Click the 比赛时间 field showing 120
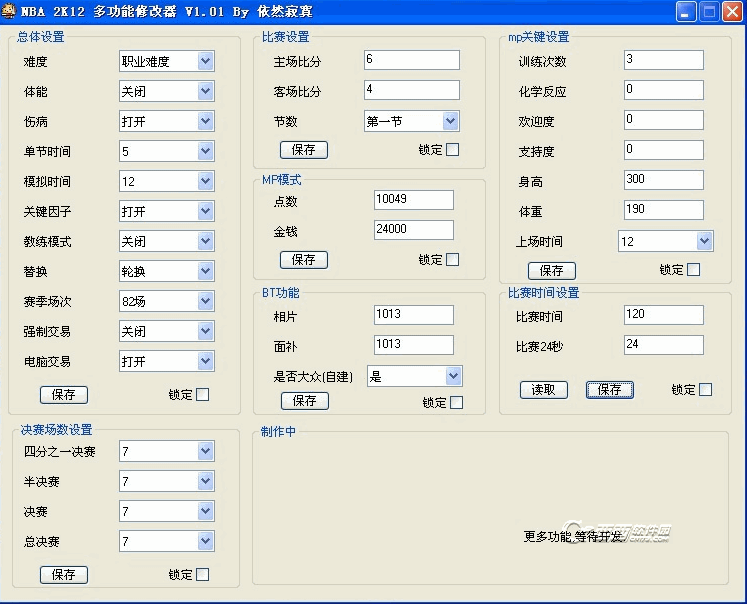747x604 pixels. click(x=664, y=315)
